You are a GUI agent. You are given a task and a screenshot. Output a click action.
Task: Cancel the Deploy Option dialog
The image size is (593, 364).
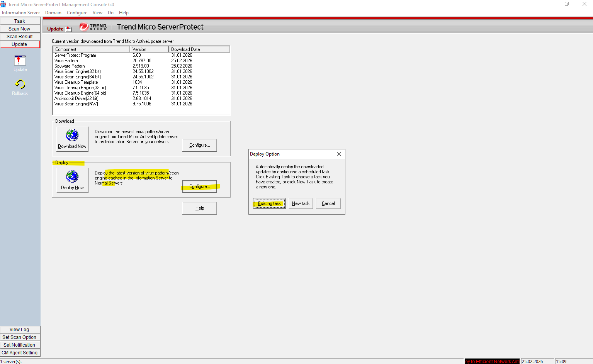click(328, 203)
